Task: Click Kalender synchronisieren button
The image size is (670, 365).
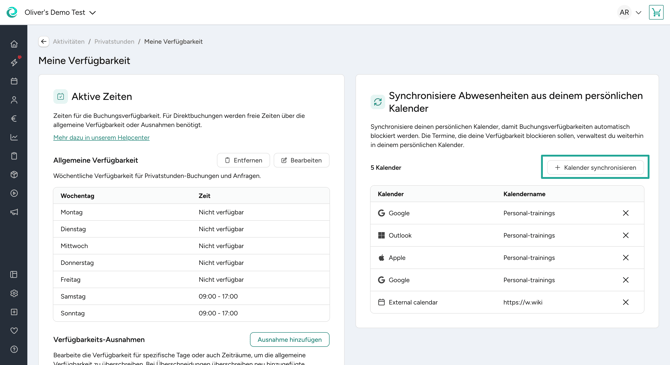Action: pyautogui.click(x=595, y=168)
